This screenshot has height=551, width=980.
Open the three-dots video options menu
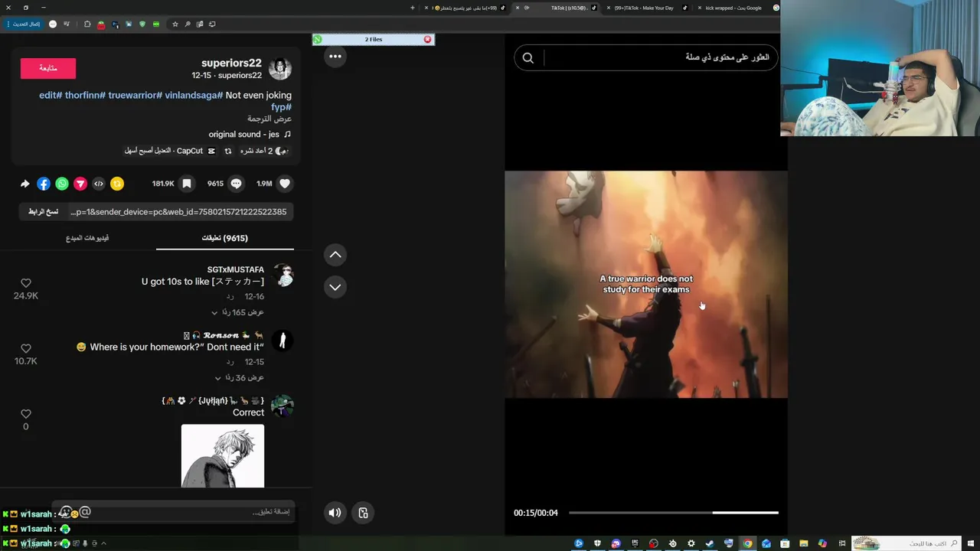click(335, 56)
